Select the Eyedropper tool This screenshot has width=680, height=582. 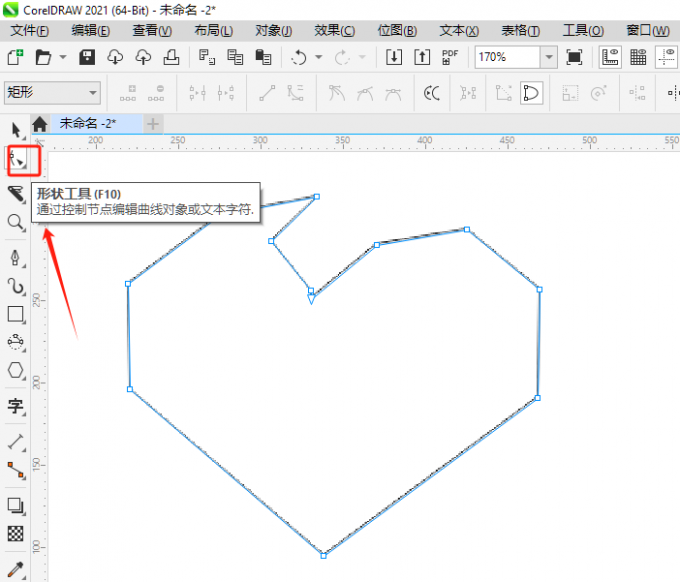point(16,568)
